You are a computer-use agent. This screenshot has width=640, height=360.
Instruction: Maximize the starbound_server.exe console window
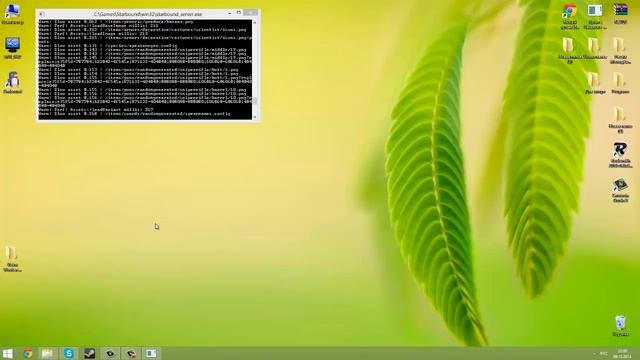(239, 13)
